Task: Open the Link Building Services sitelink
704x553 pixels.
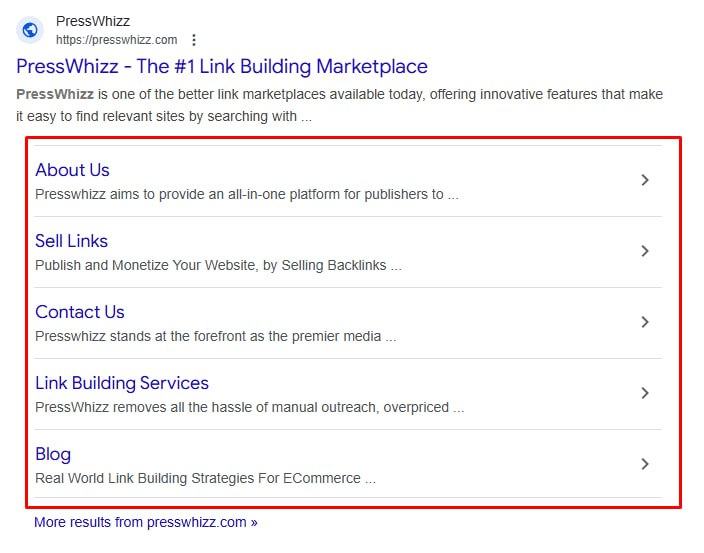Action: (x=122, y=383)
